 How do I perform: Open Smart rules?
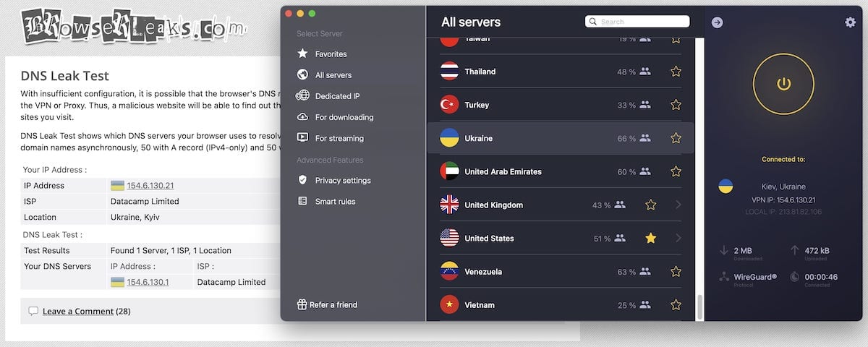point(335,201)
